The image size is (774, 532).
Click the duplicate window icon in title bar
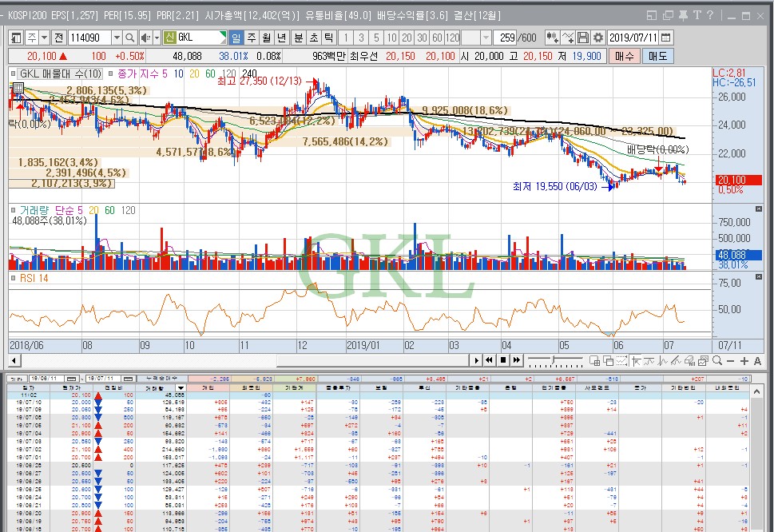pos(668,15)
